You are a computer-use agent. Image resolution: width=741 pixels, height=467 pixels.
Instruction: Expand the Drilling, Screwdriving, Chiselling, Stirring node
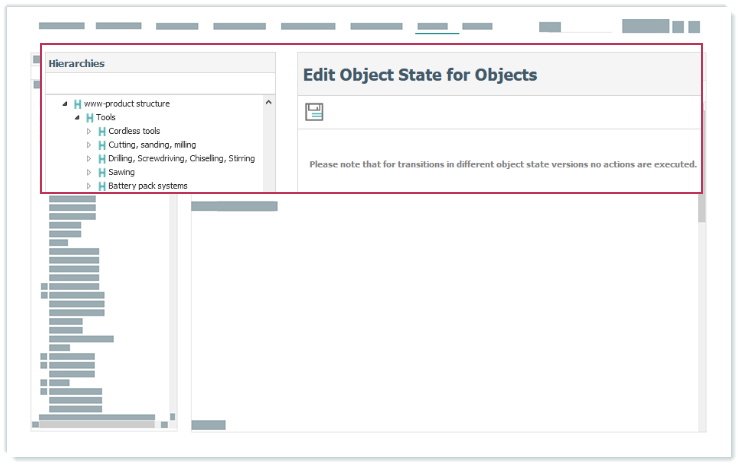tap(89, 159)
